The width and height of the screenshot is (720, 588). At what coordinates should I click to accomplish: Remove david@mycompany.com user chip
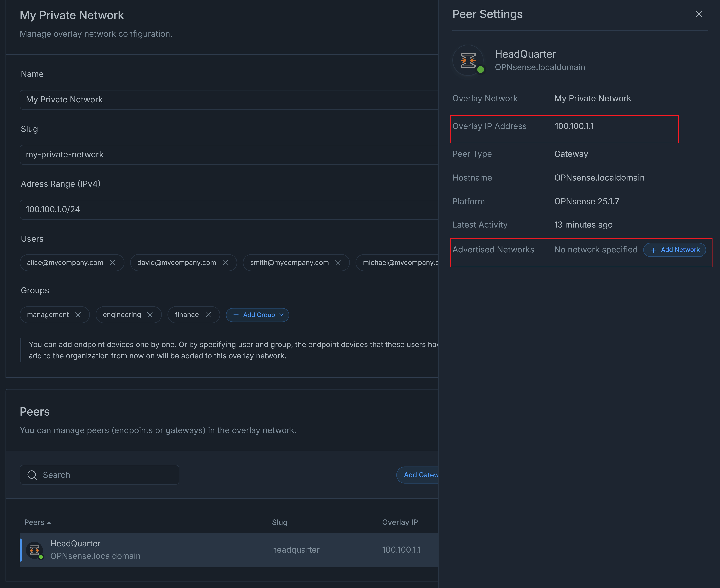pyautogui.click(x=225, y=263)
